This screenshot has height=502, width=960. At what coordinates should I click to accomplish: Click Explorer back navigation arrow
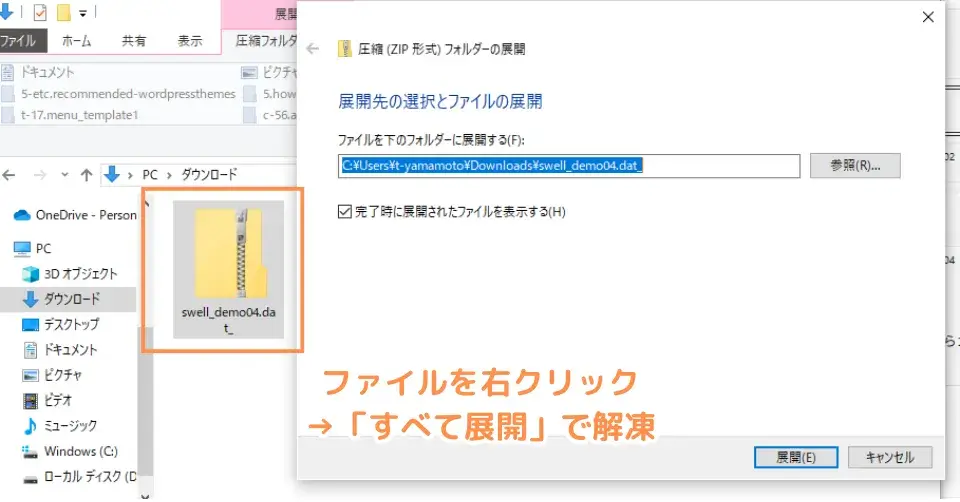tap(9, 176)
